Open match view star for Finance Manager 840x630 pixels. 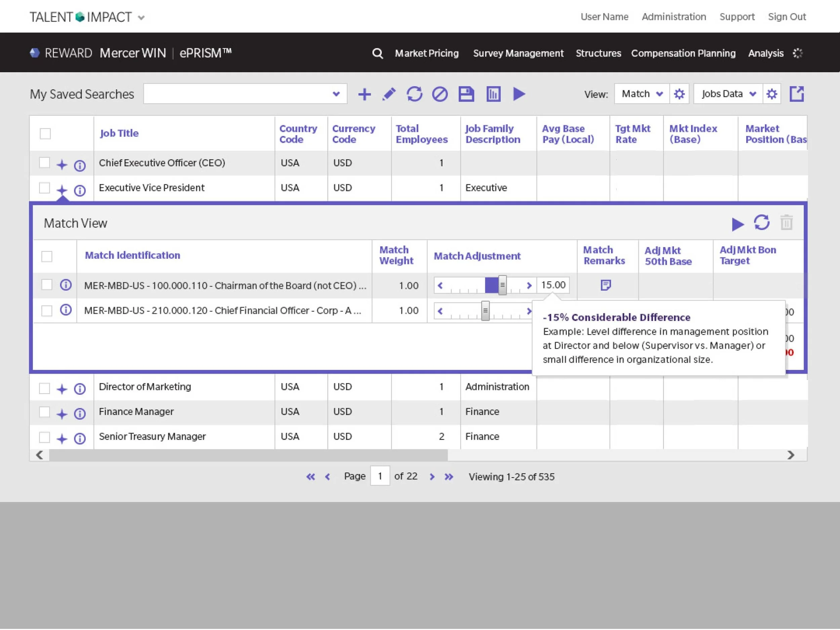click(x=62, y=414)
